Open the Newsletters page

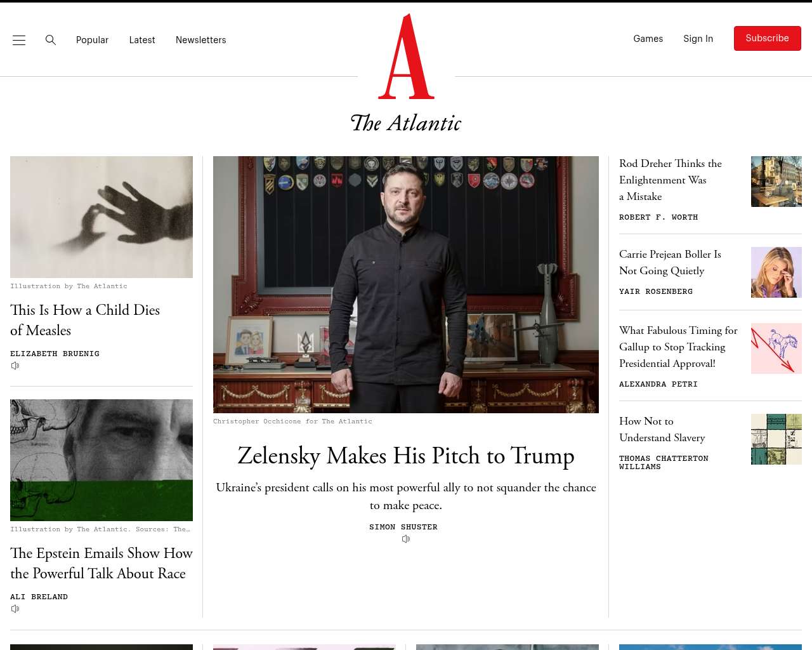coord(201,40)
